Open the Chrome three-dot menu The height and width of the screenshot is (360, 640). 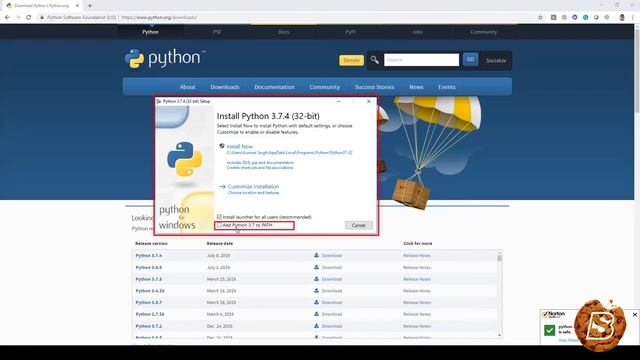click(x=633, y=18)
